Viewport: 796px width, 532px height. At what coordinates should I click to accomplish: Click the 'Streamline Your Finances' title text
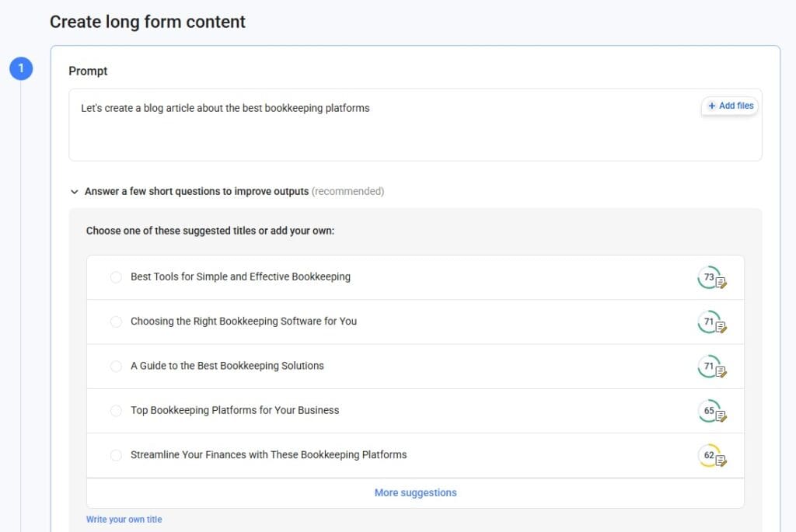click(x=268, y=454)
